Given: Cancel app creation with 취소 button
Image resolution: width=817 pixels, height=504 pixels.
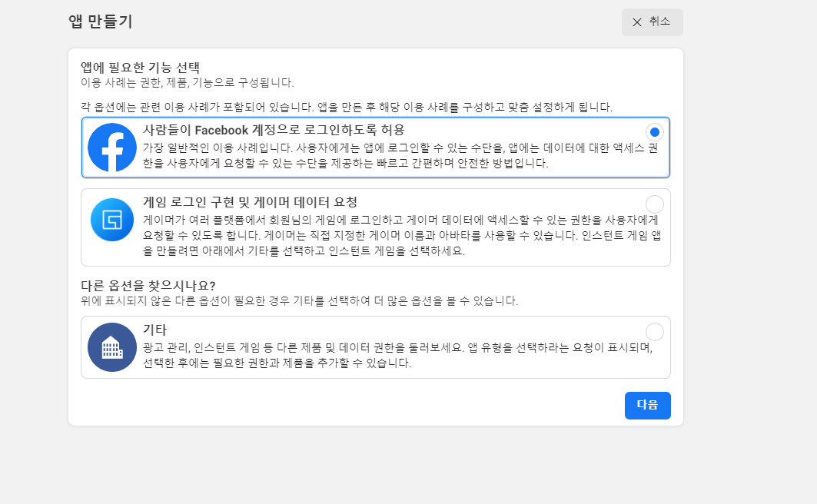Looking at the screenshot, I should pos(653,22).
